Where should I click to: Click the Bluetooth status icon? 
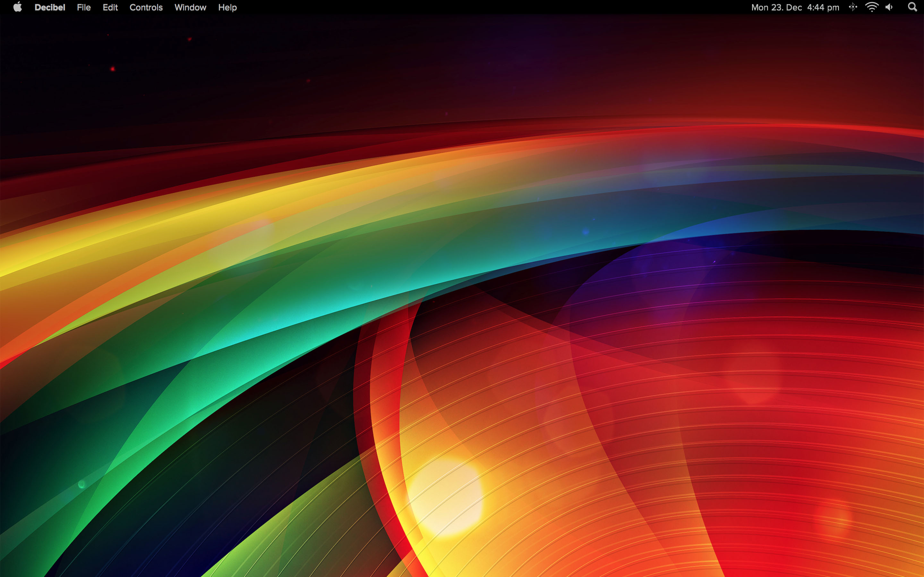click(x=852, y=7)
